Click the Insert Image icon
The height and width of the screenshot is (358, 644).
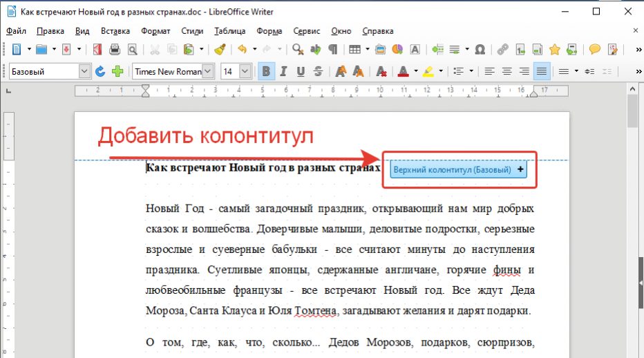(x=381, y=49)
